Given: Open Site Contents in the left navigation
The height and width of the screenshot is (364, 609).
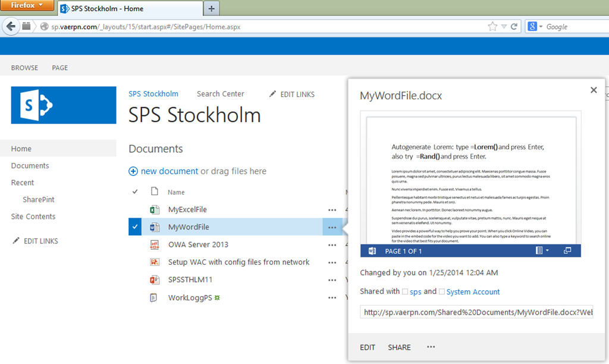Looking at the screenshot, I should pyautogui.click(x=33, y=216).
